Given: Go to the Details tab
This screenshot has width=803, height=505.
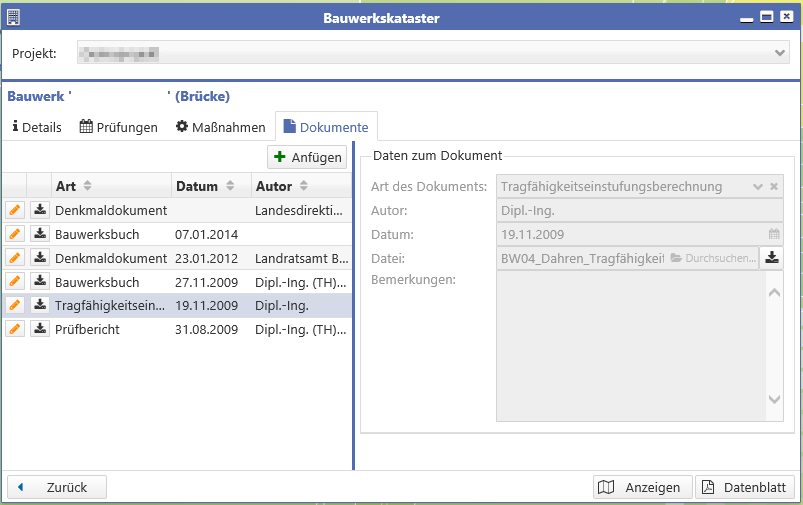Looking at the screenshot, I should [x=37, y=127].
